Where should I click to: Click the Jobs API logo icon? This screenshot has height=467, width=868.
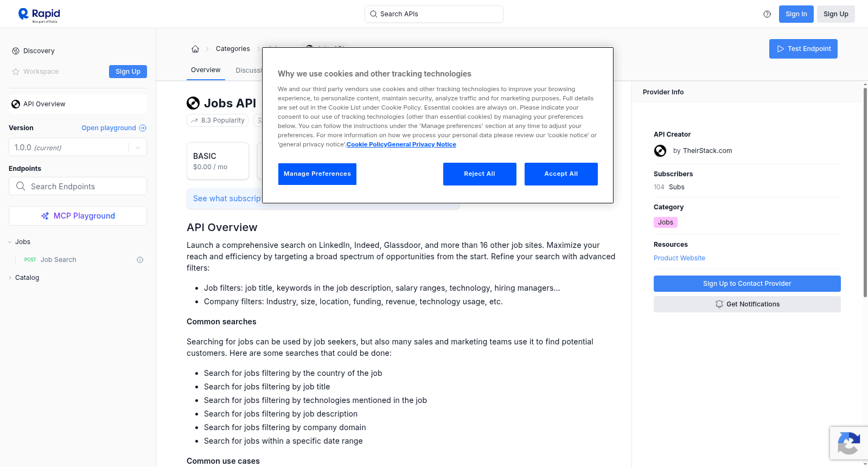coord(193,103)
